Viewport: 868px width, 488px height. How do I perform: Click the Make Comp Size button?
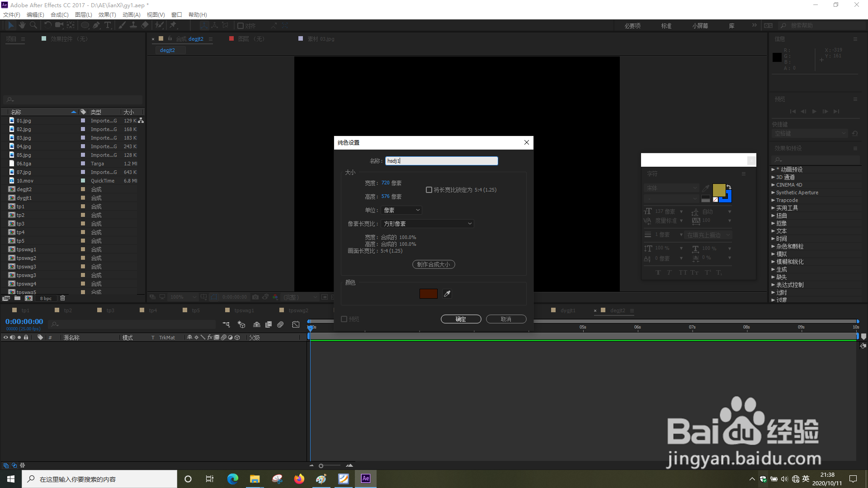coord(433,264)
